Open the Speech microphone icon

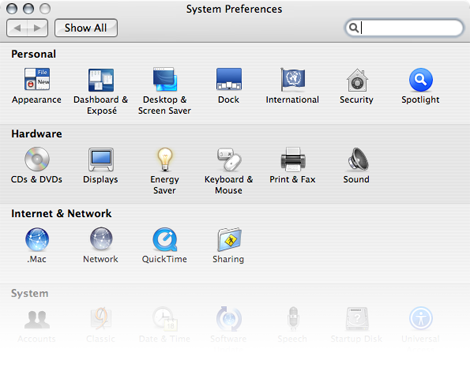(x=293, y=319)
